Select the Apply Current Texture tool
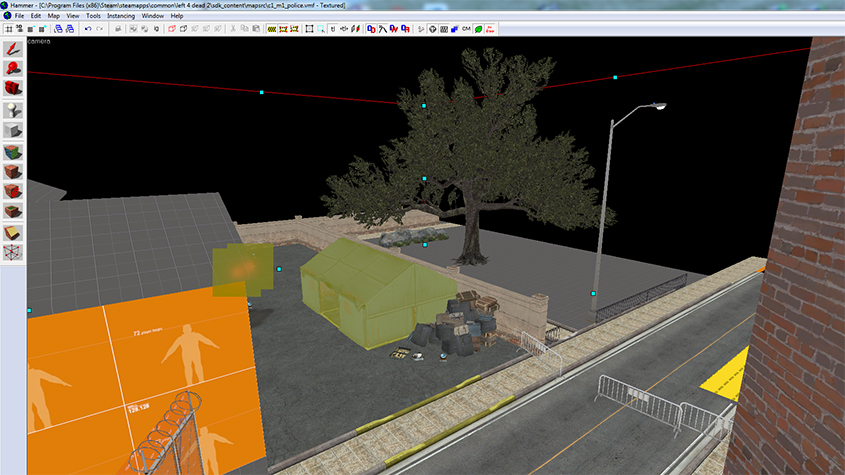Screen dimensions: 845x475 [13, 171]
